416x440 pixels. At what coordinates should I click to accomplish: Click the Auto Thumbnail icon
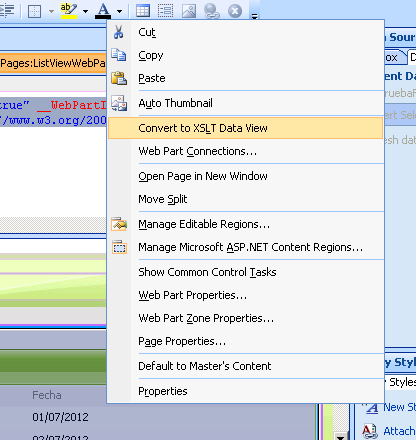119,103
